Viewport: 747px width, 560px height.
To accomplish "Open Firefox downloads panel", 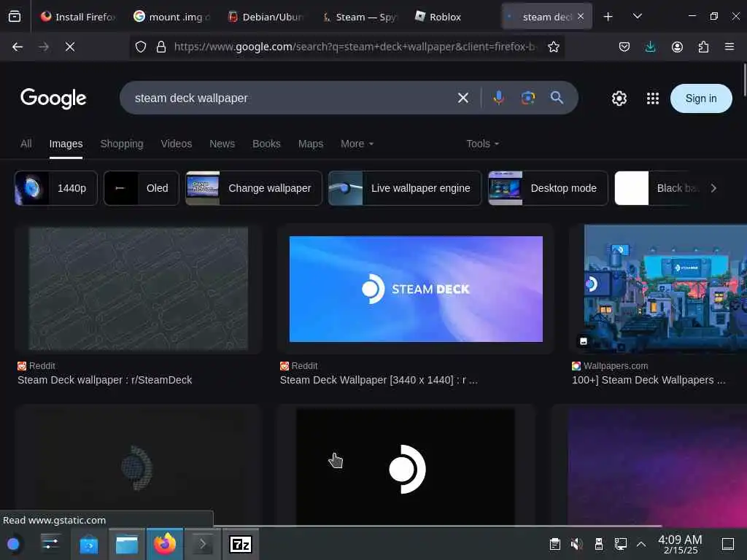I will [x=650, y=47].
